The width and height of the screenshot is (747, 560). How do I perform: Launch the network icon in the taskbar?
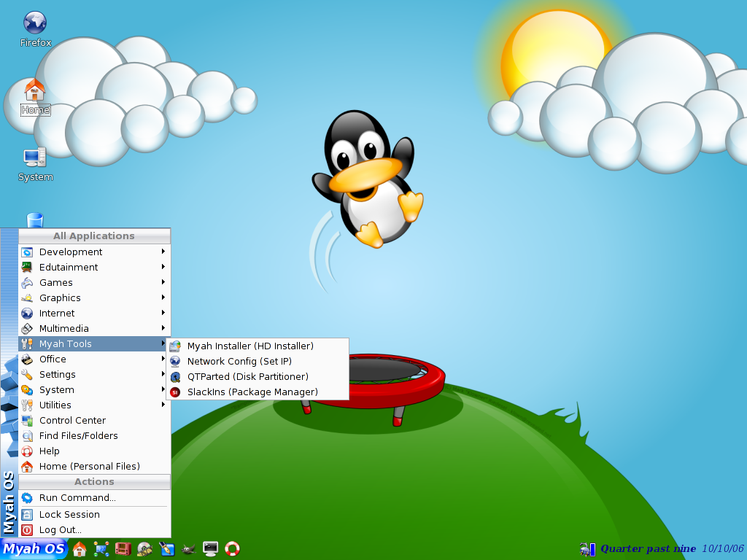(101, 549)
